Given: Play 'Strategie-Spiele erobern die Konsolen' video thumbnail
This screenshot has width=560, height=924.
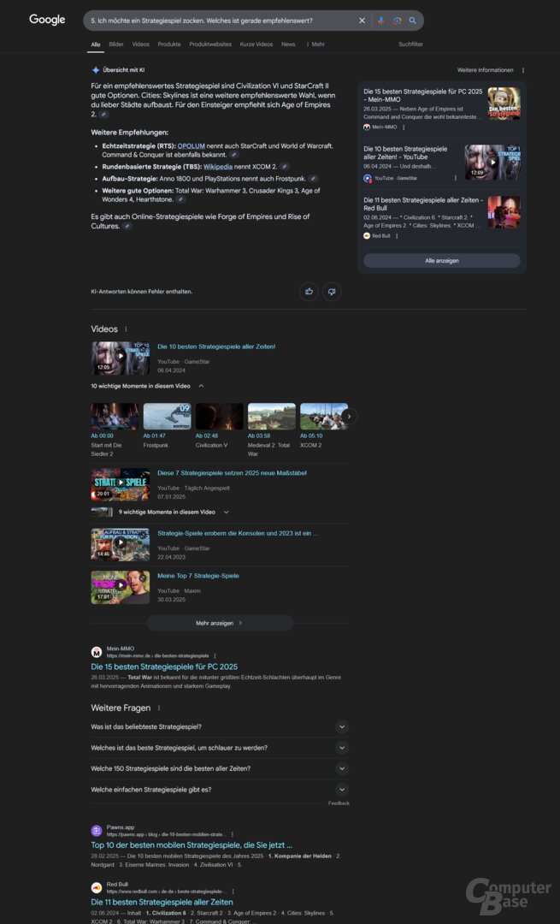Looking at the screenshot, I should tap(121, 544).
